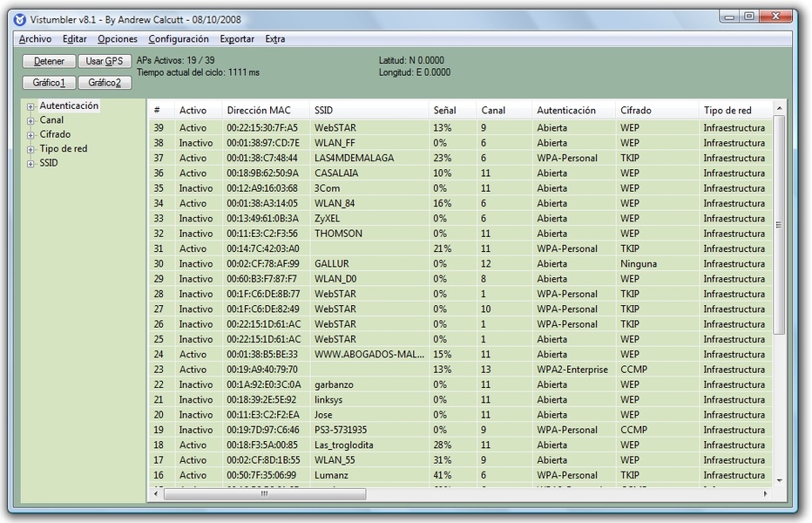812x523 pixels.
Task: Expand the Tipo de red tree node
Action: 30,149
